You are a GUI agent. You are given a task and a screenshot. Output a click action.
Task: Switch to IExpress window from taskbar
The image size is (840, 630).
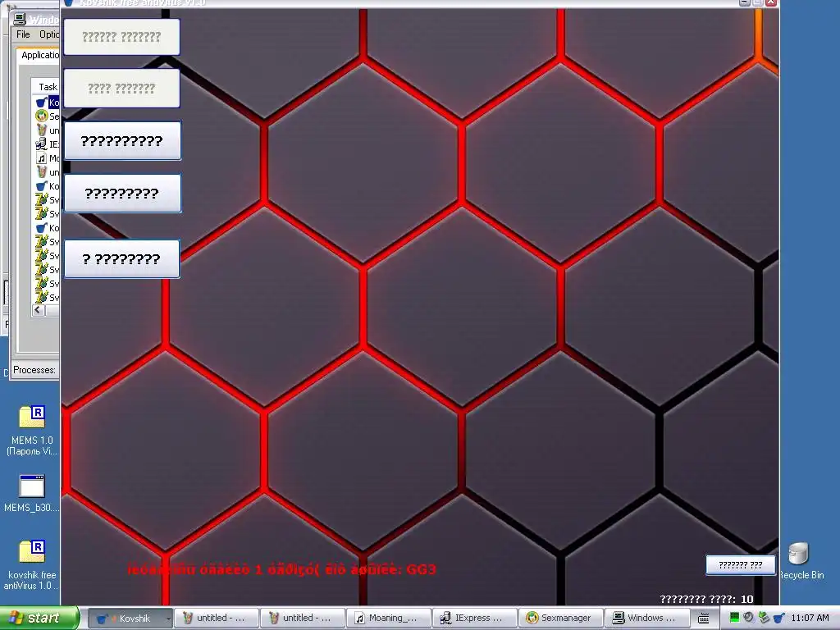(x=474, y=619)
